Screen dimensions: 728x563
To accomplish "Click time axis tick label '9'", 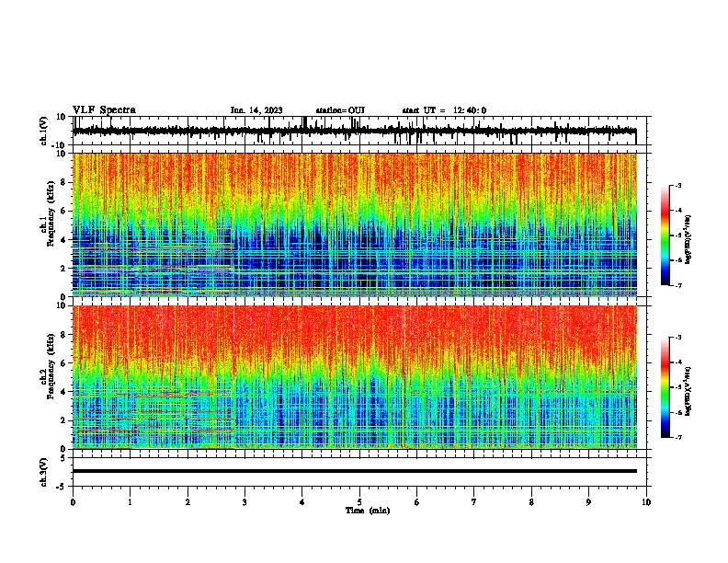I will pyautogui.click(x=588, y=502).
